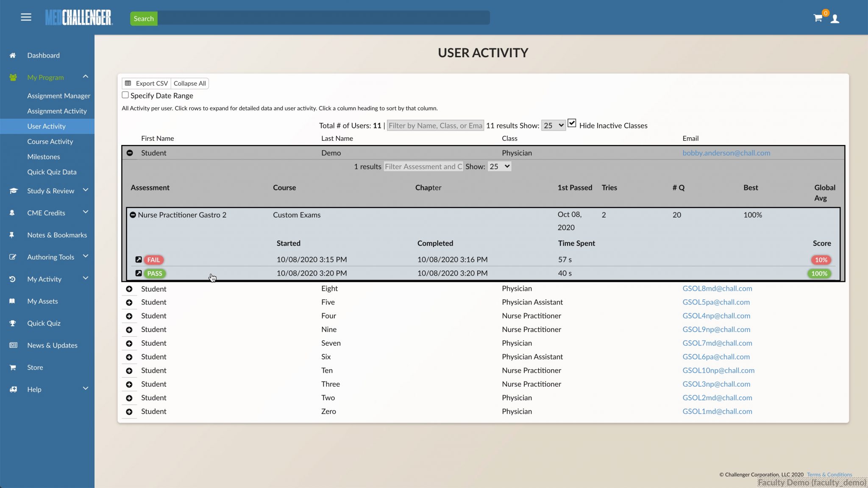Click the Dashboard home icon
The image size is (868, 488).
13,56
